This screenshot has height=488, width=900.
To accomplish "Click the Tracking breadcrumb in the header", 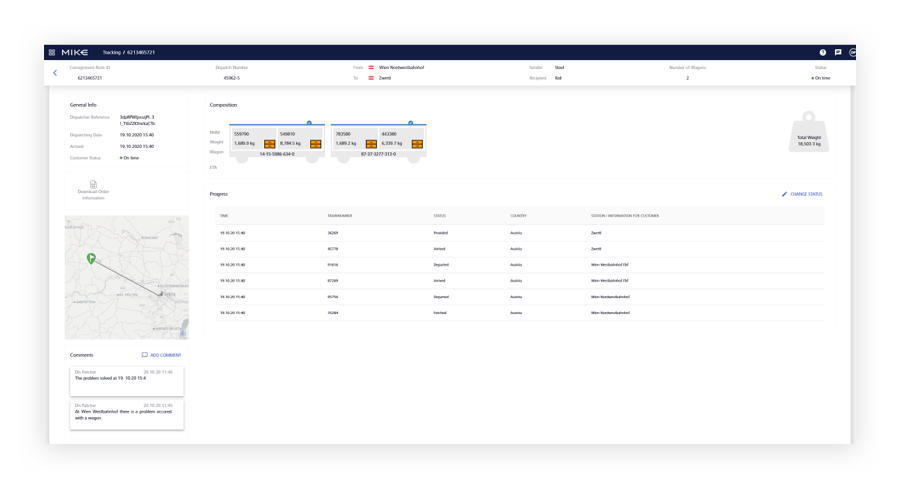I will 111,52.
